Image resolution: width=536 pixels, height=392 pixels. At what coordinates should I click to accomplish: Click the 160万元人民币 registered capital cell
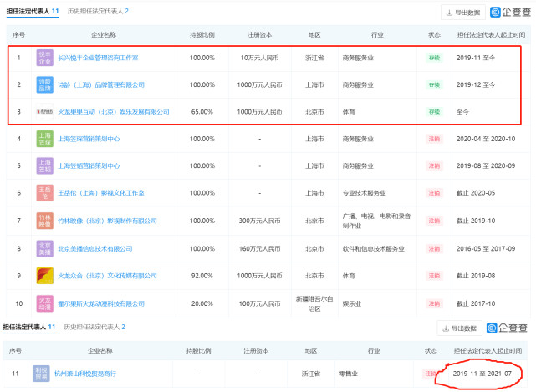tap(260, 248)
